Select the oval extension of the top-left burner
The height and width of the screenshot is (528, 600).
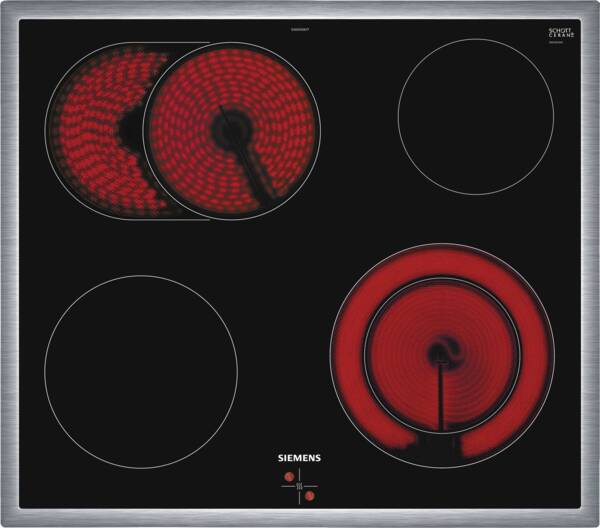click(96, 131)
